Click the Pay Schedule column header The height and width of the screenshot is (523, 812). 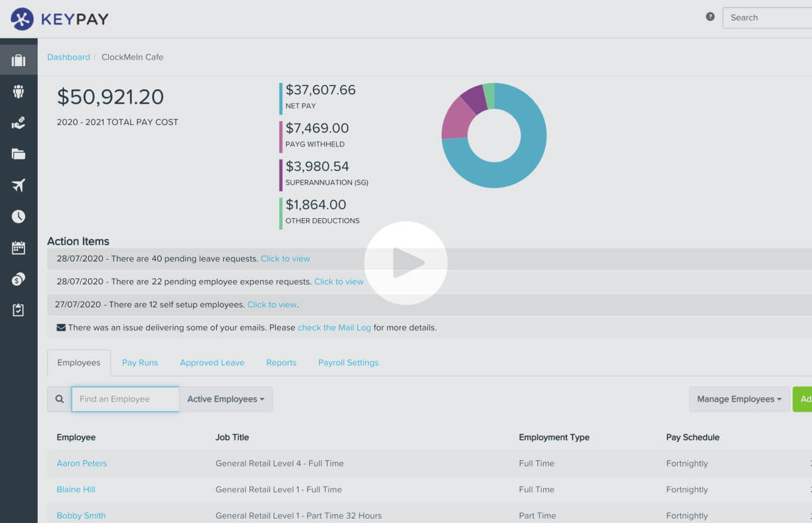(693, 438)
